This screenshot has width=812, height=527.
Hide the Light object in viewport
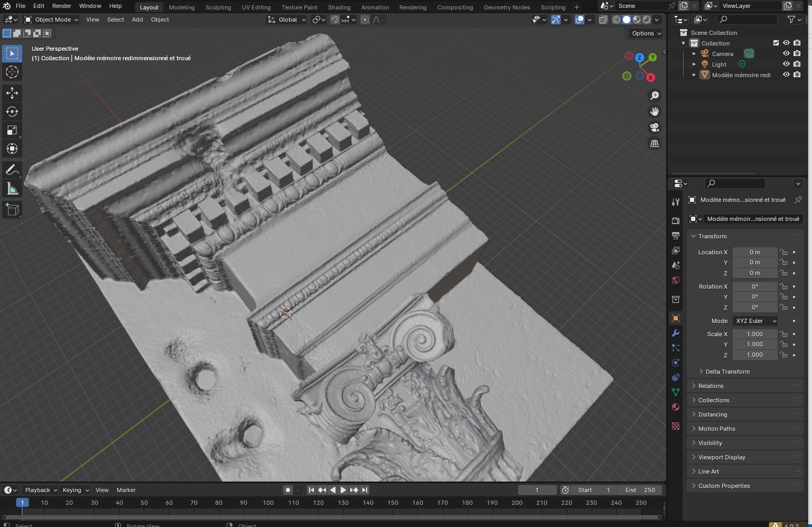point(786,64)
